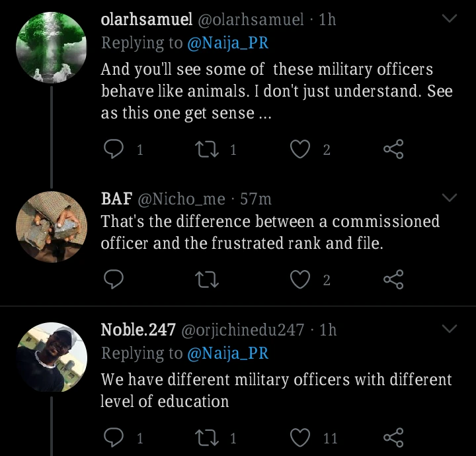This screenshot has width=476, height=456.
Task: Reply to Noble.247's tweet
Action: [114, 437]
